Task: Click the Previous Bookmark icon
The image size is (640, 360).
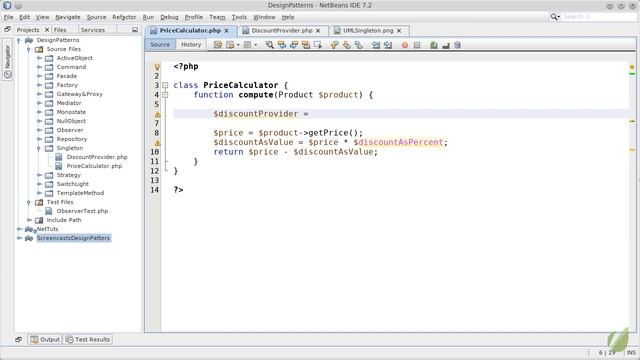Action: [x=334, y=45]
